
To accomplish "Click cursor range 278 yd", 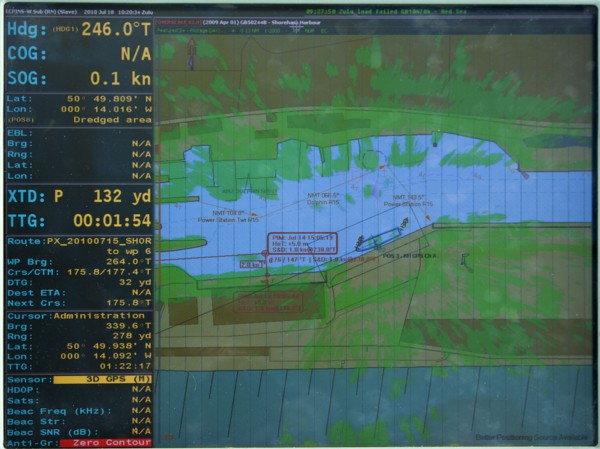I will pos(132,336).
